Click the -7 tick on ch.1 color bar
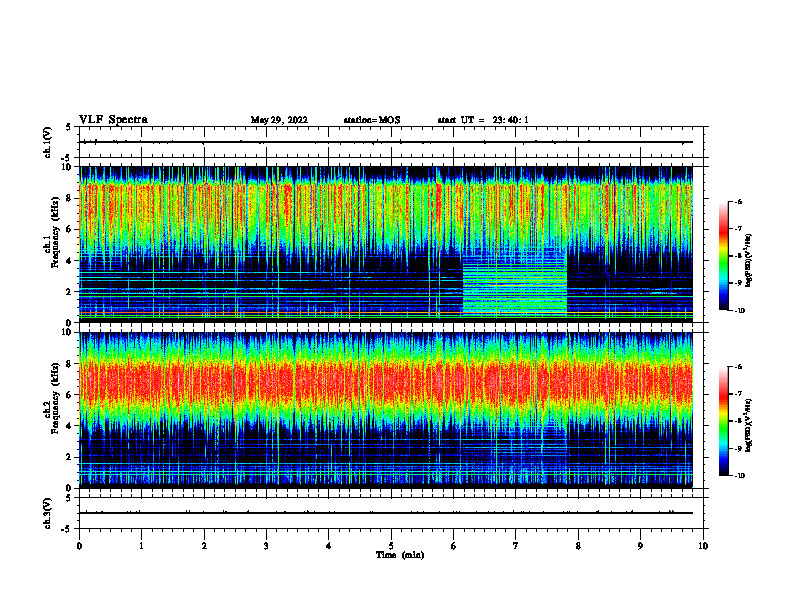The width and height of the screenshot is (792, 612). click(739, 229)
